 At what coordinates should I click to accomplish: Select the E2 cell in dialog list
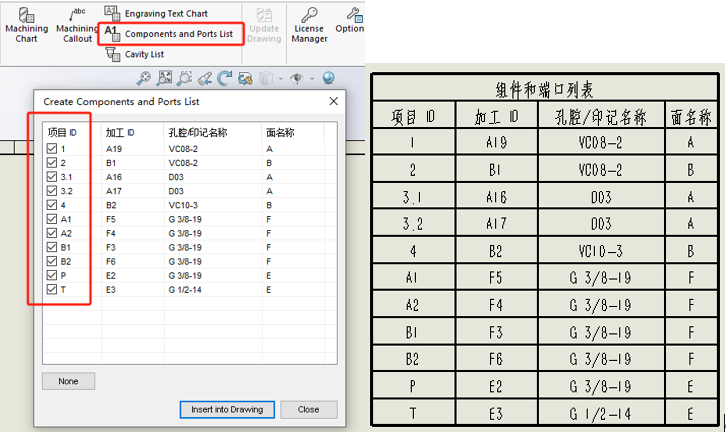pos(111,275)
